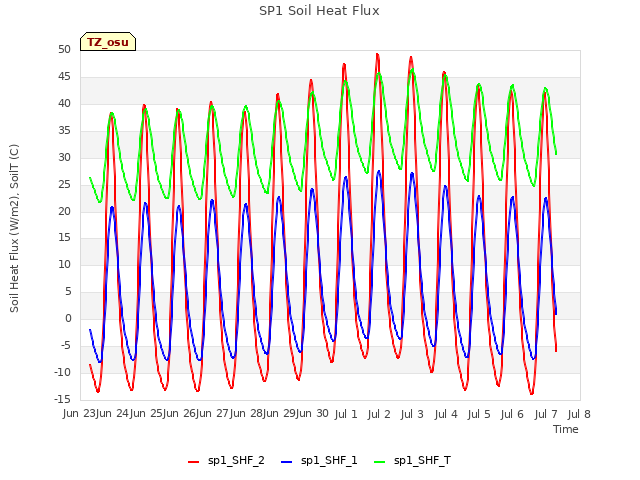Click the green sp1_SHF_T legend swatch
This screenshot has width=640, height=480.
point(380,462)
